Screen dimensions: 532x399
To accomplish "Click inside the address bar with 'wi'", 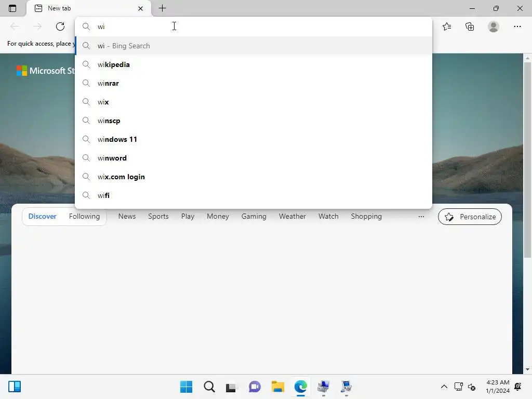I will tap(254, 26).
